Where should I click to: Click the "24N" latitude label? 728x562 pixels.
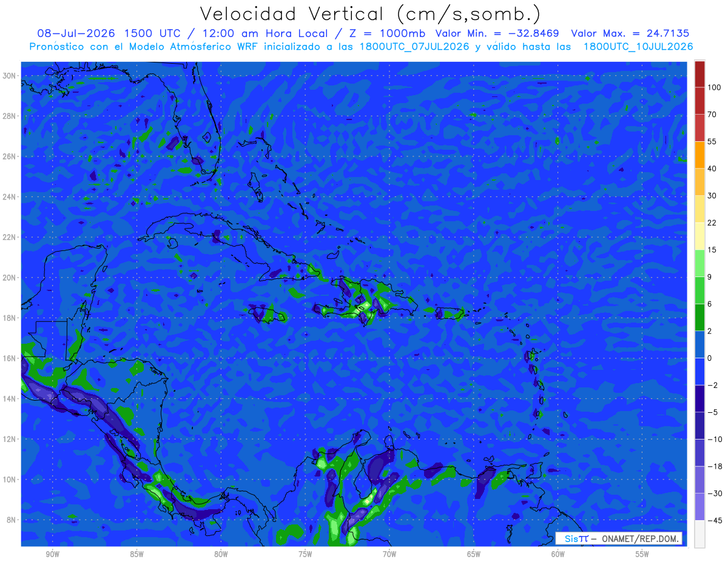[x=10, y=197]
